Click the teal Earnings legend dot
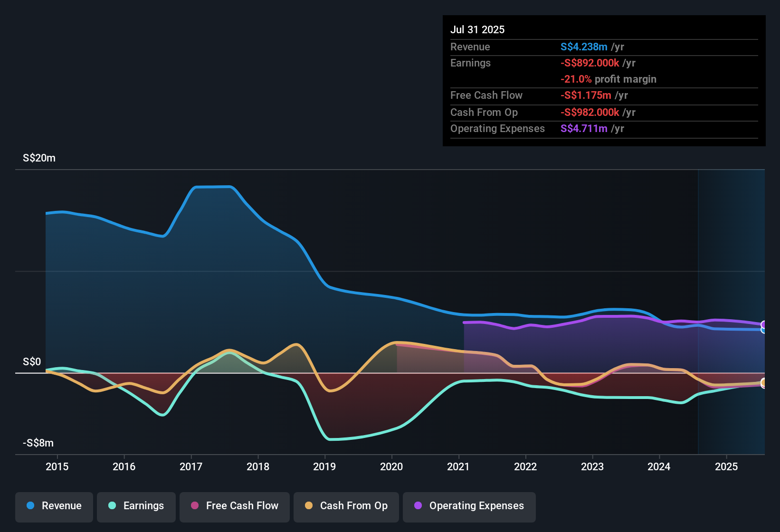 coord(112,505)
